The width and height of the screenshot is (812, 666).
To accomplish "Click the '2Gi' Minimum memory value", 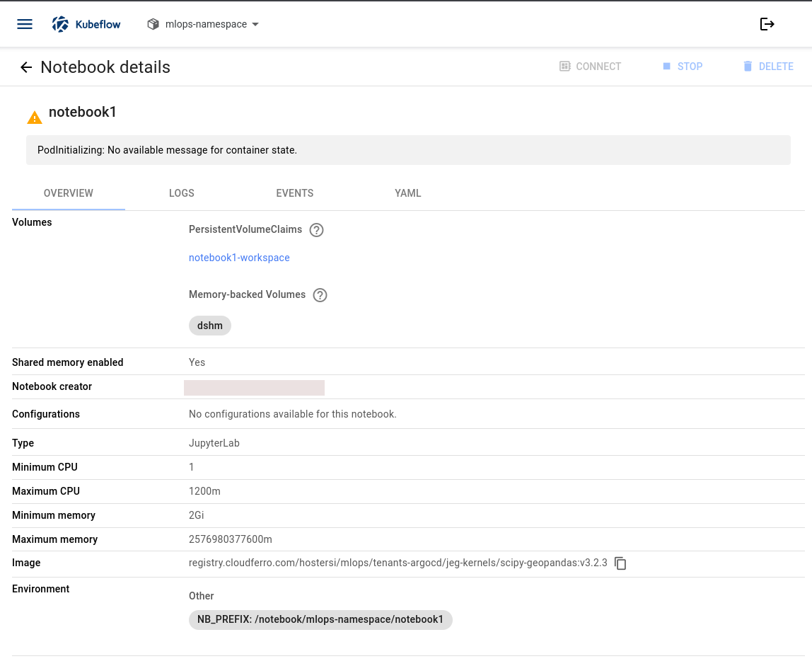I will (196, 515).
